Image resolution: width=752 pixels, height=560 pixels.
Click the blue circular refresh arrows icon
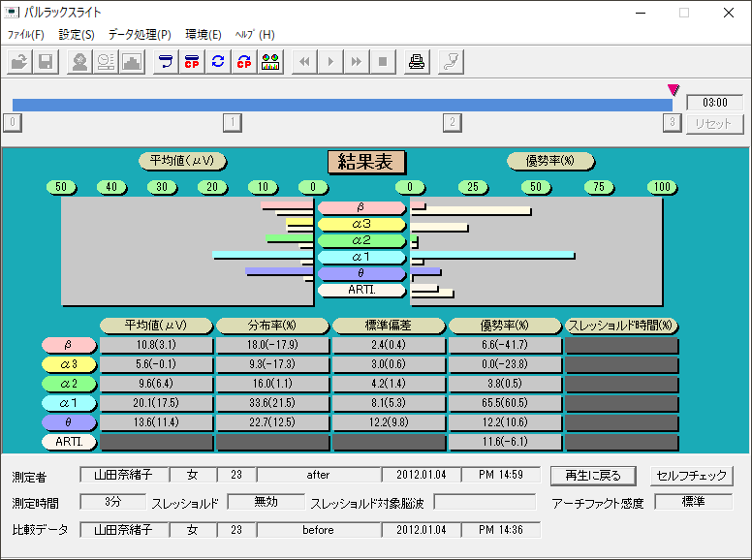point(218,61)
